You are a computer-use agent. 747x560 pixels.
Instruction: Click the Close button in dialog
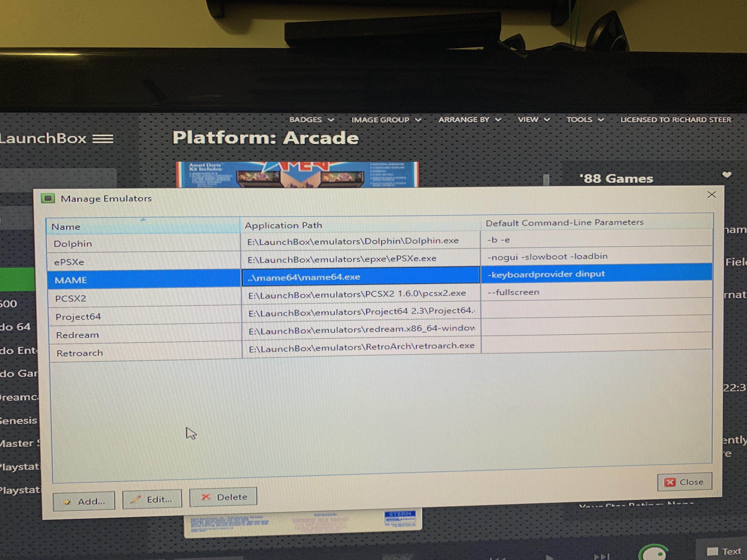pos(685,482)
